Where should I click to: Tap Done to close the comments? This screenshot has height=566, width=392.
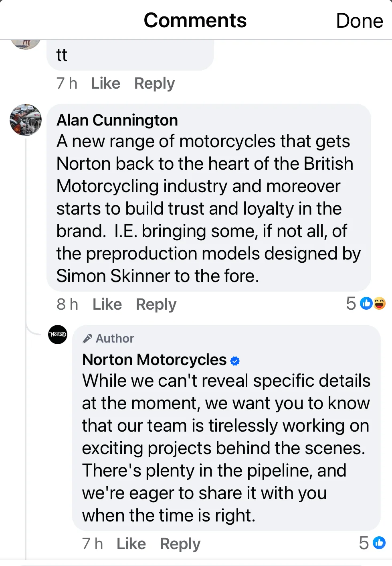click(359, 21)
